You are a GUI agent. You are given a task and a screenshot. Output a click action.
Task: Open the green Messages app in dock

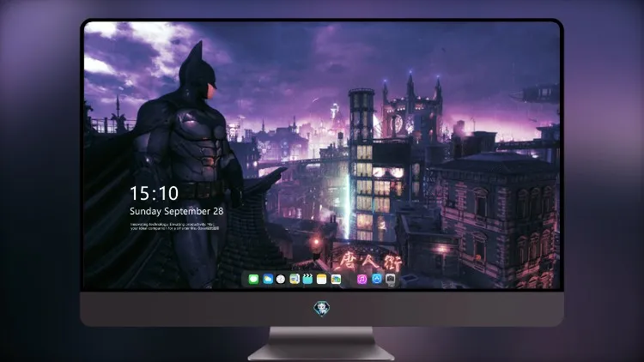click(x=253, y=279)
